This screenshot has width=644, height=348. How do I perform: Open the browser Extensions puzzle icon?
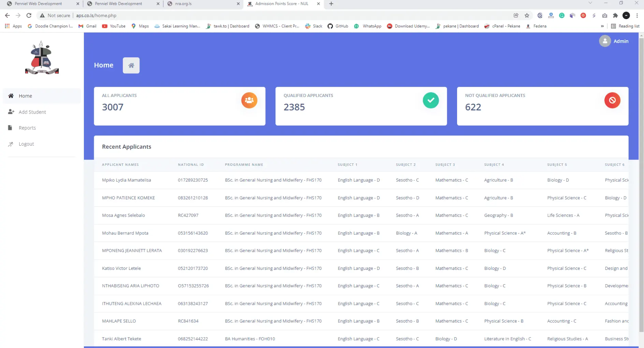click(615, 15)
